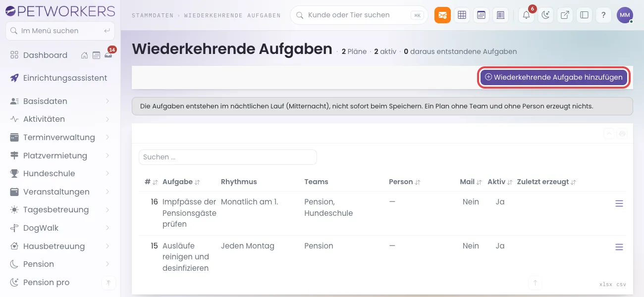Sort table by Zuletzt erzeugt column
Viewport: 644px width, 297px height.
click(x=547, y=182)
